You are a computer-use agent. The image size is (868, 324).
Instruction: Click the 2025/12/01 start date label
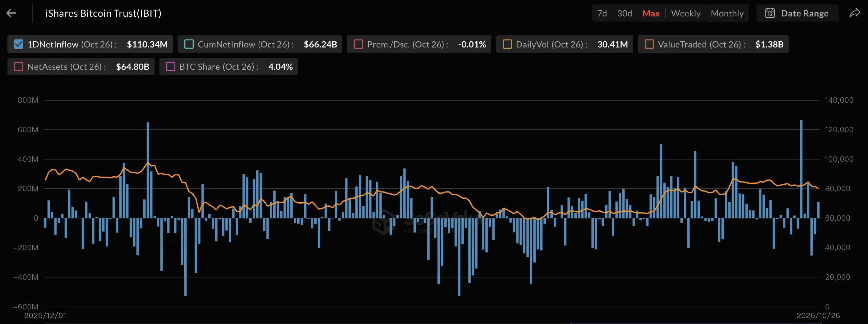(45, 316)
